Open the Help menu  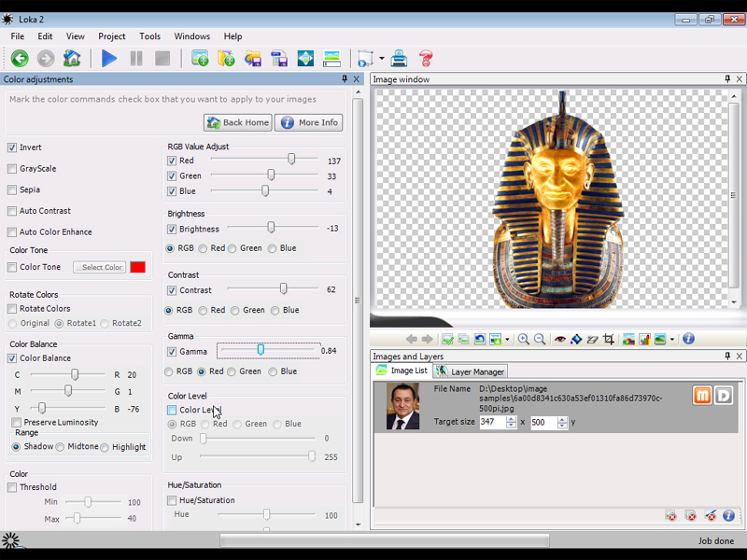pyautogui.click(x=233, y=36)
